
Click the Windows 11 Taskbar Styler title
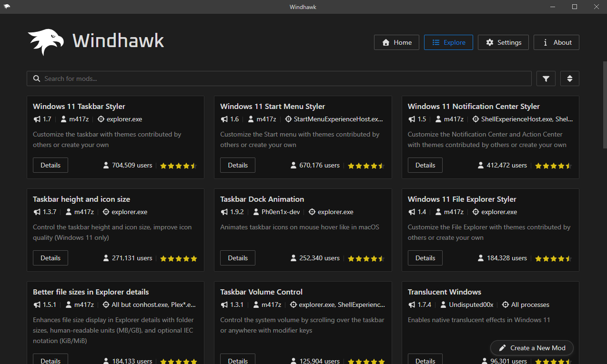pos(79,106)
